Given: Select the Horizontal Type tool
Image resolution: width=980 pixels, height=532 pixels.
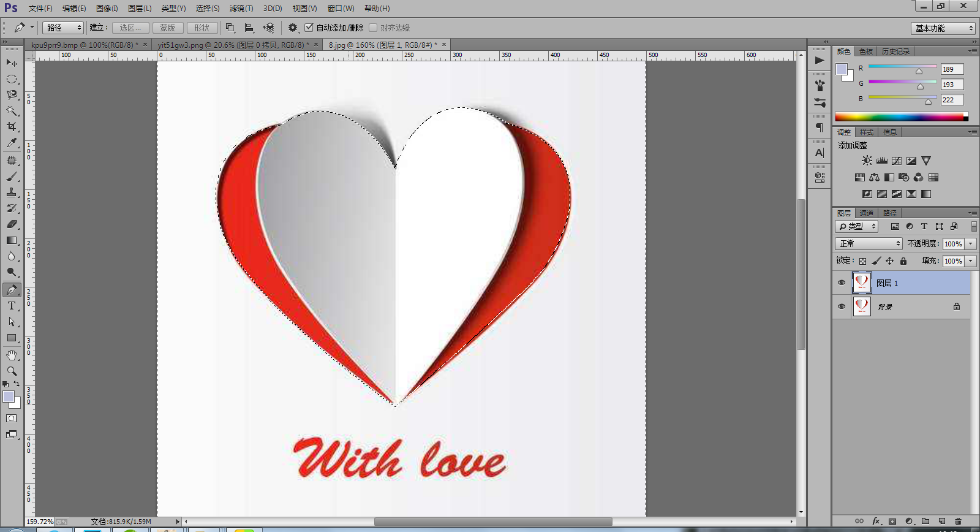Looking at the screenshot, I should point(12,306).
